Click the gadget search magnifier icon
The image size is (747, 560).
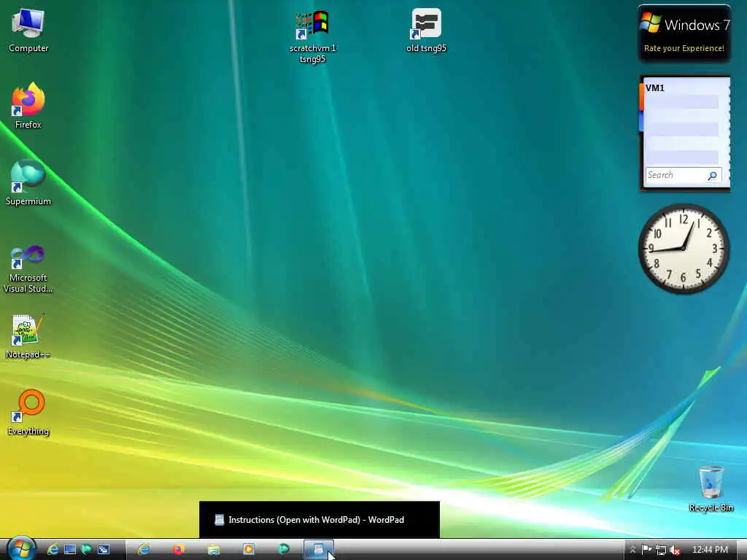click(712, 175)
